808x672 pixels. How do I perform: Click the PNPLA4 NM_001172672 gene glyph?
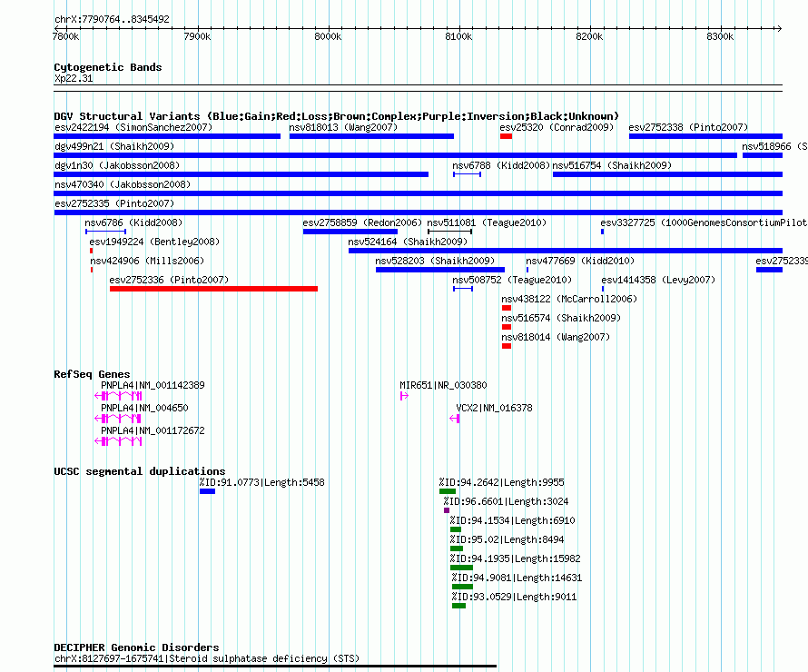[x=119, y=441]
